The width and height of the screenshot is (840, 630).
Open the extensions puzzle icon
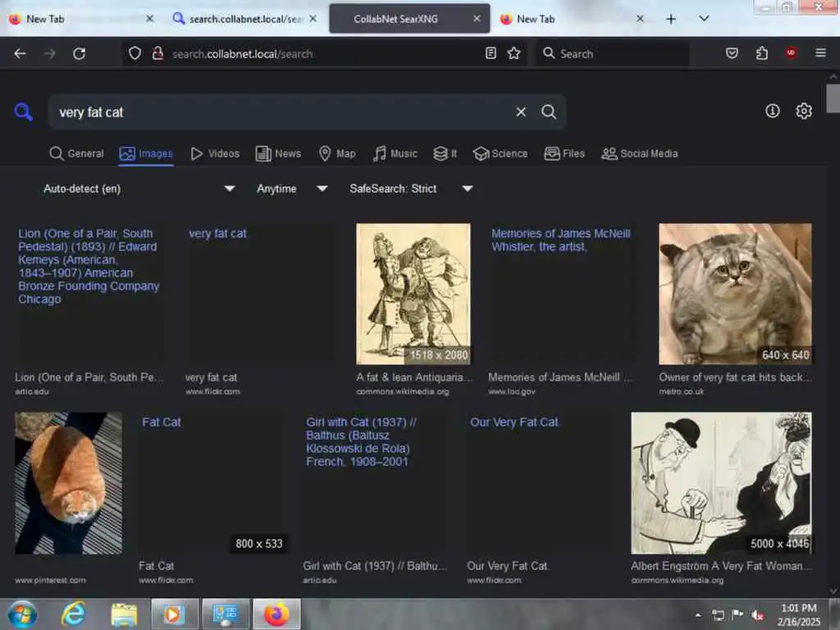click(762, 53)
